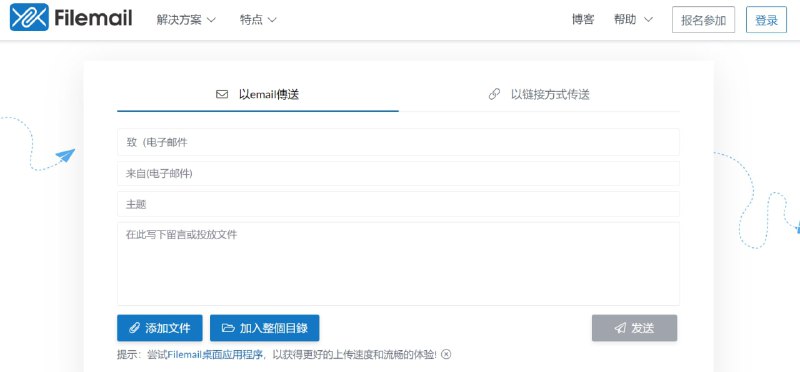Click the envelope icon on email tab
Viewport: 800px width, 372px height.
[222, 94]
